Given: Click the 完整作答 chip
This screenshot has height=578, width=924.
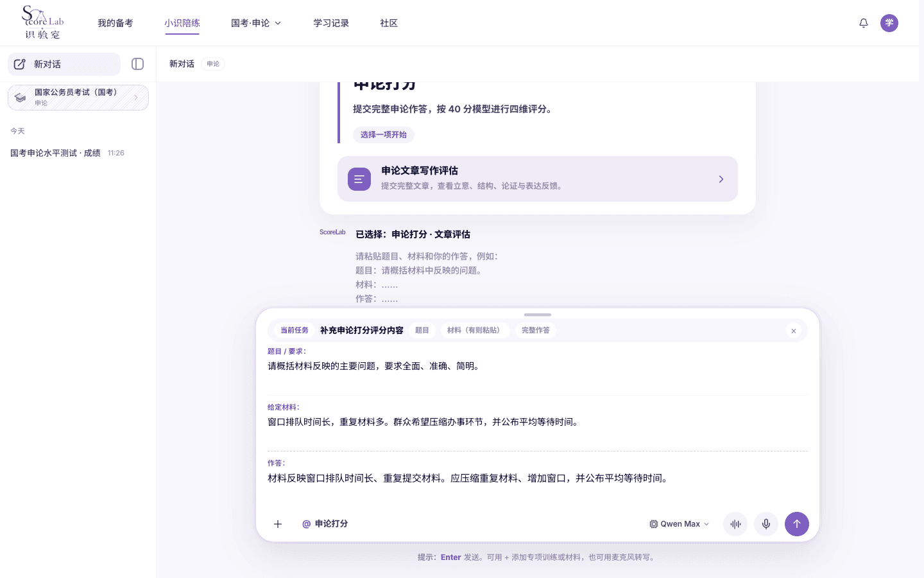Looking at the screenshot, I should click(536, 330).
